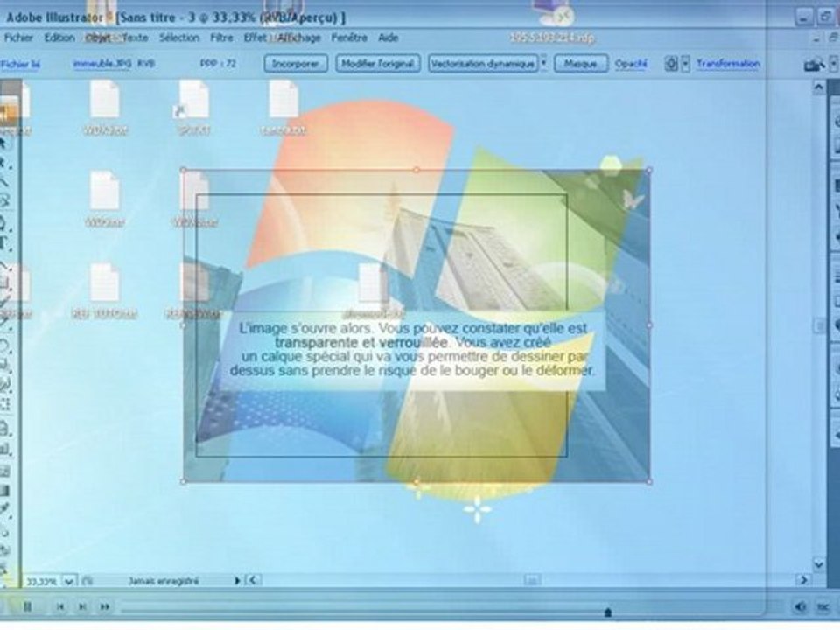Image resolution: width=840 pixels, height=630 pixels.
Task: Click the horizontal scrollbar thumb
Action: (532, 580)
